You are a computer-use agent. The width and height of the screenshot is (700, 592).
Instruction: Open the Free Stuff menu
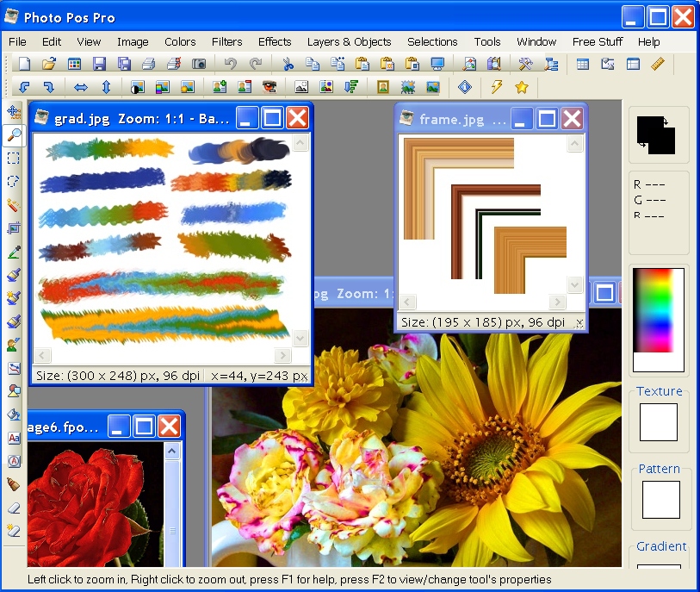point(597,41)
